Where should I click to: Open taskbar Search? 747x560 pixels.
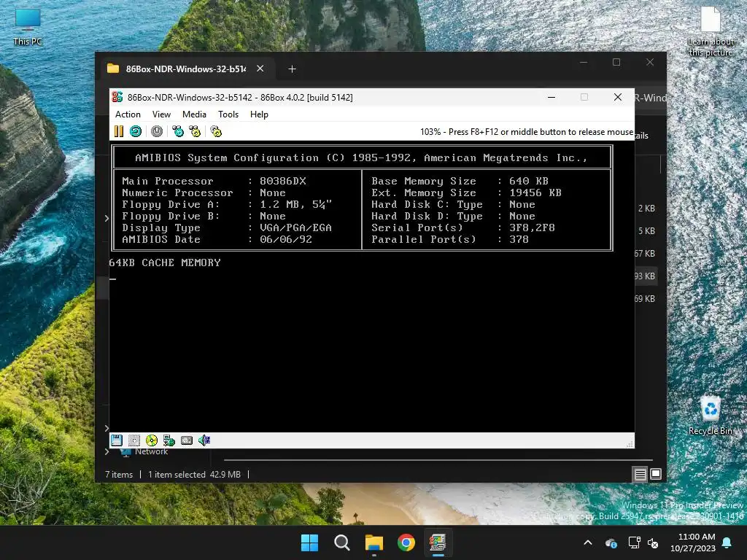point(341,542)
